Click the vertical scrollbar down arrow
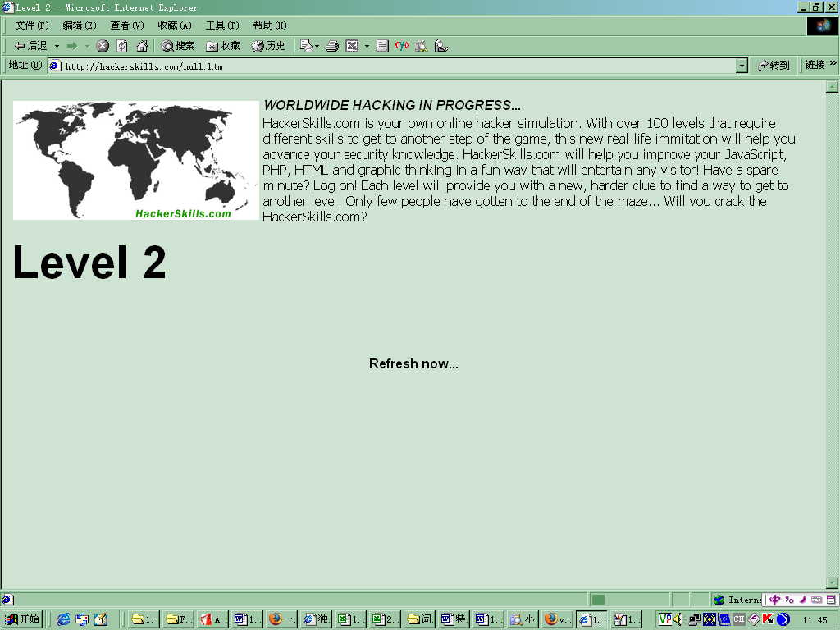 832,582
